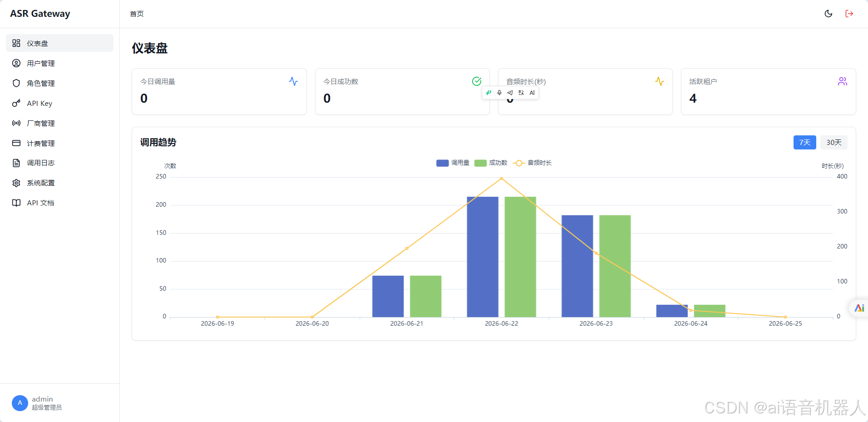This screenshot has height=422, width=868.
Task: Click the 音频时长(秒) card title
Action: click(526, 82)
